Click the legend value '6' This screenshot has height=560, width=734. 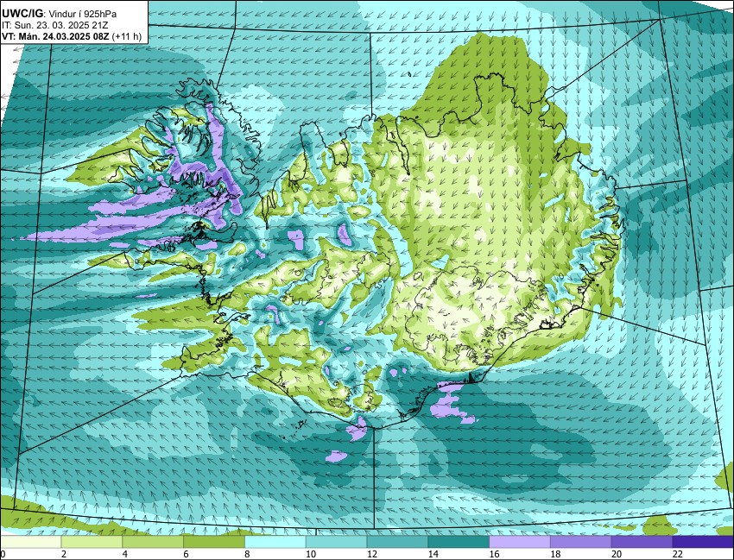point(186,554)
